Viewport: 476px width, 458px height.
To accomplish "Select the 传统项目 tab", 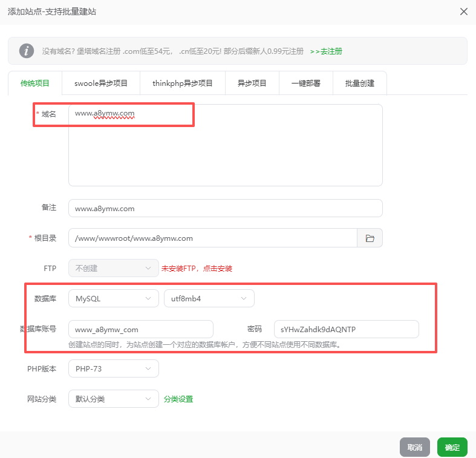I will tap(35, 83).
